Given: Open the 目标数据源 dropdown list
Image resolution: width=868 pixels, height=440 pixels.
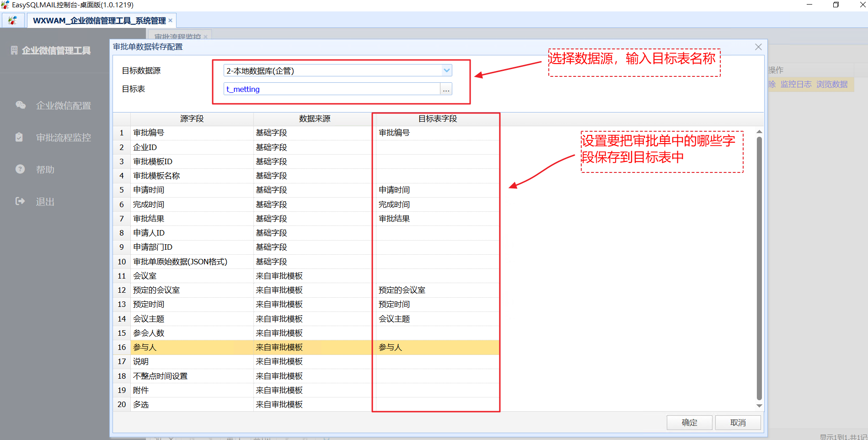Looking at the screenshot, I should coord(446,70).
